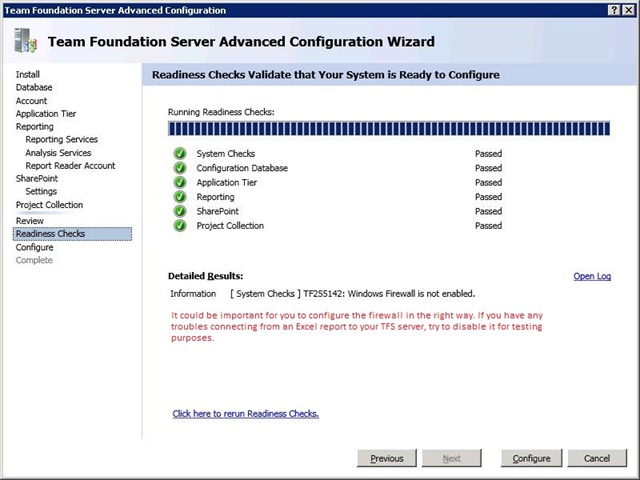Go back with the Previous button

[387, 458]
